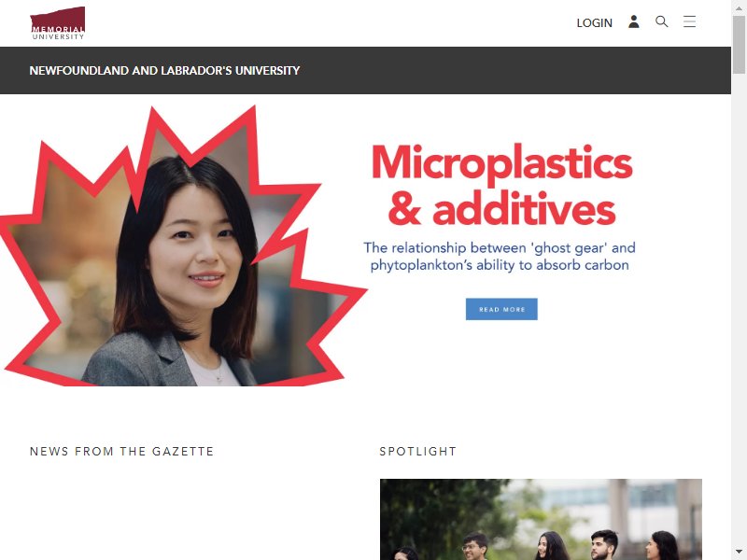Click the LOGIN link
This screenshot has height=560, width=747.
pos(594,22)
